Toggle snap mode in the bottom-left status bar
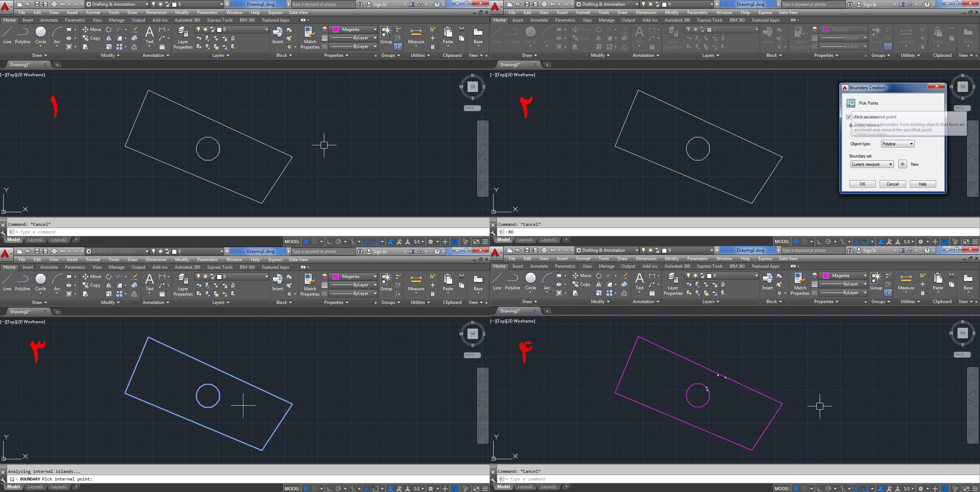 coord(314,488)
